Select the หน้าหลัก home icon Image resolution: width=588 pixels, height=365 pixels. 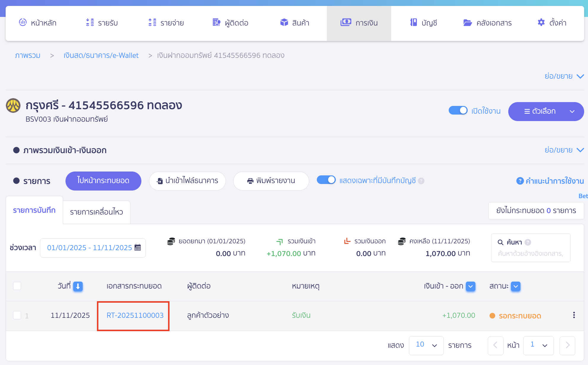23,23
